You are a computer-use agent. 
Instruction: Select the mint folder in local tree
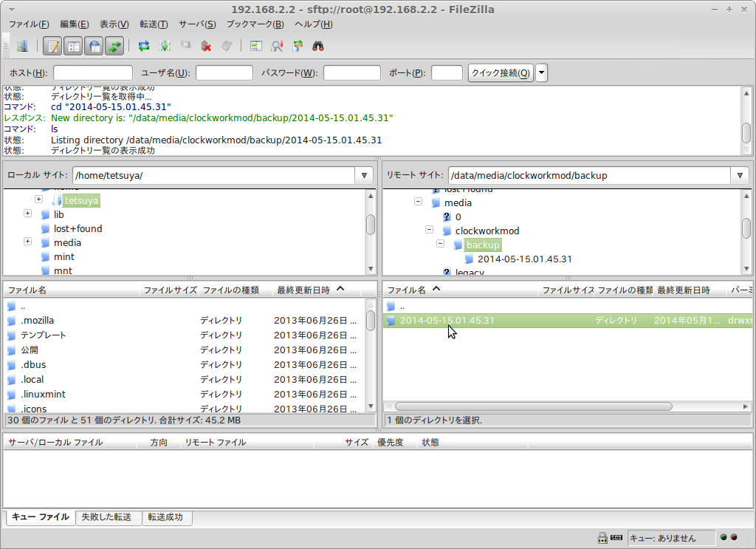coord(64,256)
